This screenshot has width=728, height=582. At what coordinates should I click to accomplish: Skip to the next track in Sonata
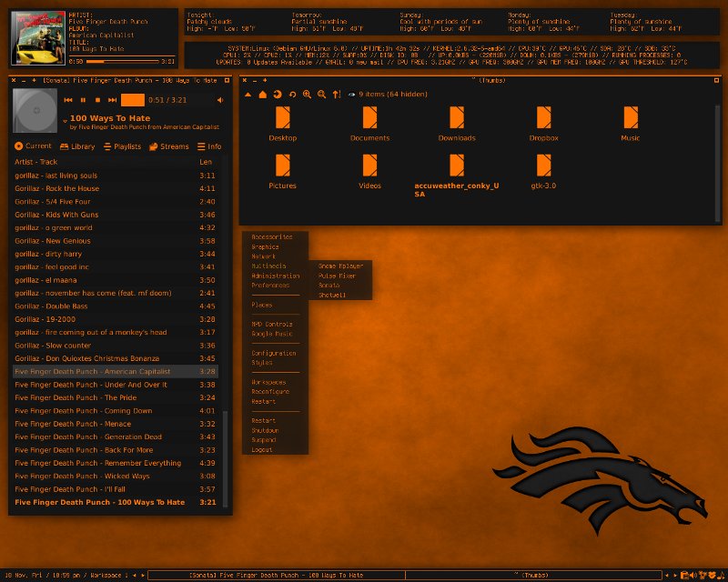tap(112, 100)
